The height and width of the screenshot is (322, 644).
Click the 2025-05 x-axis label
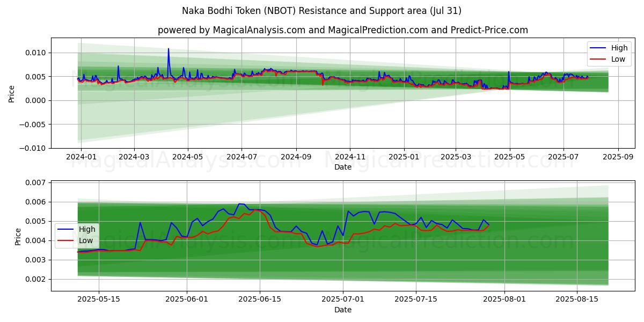click(509, 157)
